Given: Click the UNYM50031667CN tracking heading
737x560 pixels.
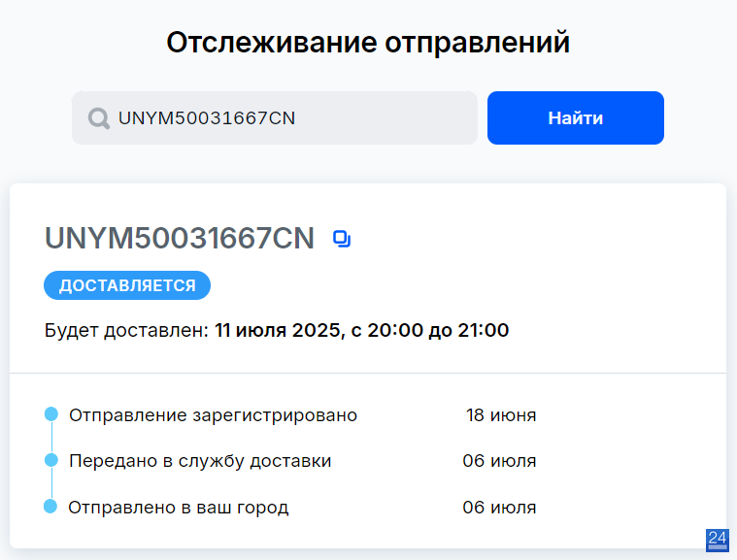Looking at the screenshot, I should point(179,238).
